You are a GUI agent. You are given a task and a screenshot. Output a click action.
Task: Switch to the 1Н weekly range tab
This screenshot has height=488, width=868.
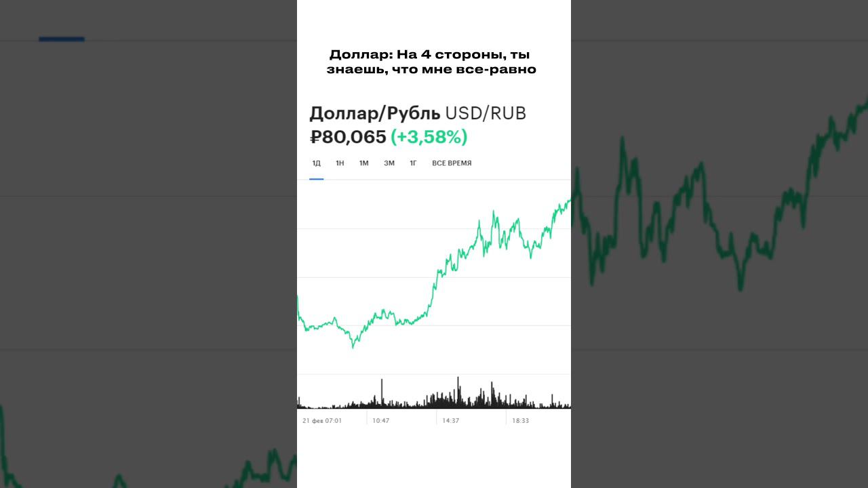[x=340, y=163]
